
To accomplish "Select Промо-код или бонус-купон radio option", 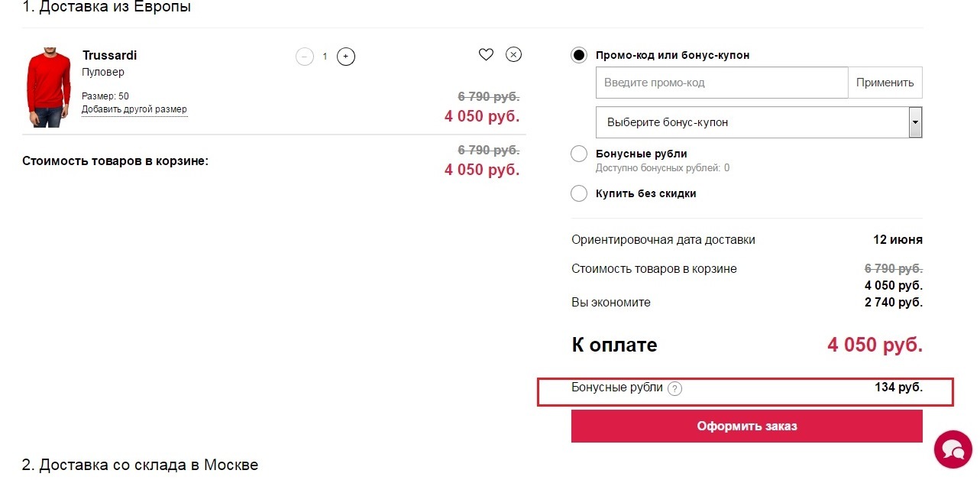I will (579, 55).
